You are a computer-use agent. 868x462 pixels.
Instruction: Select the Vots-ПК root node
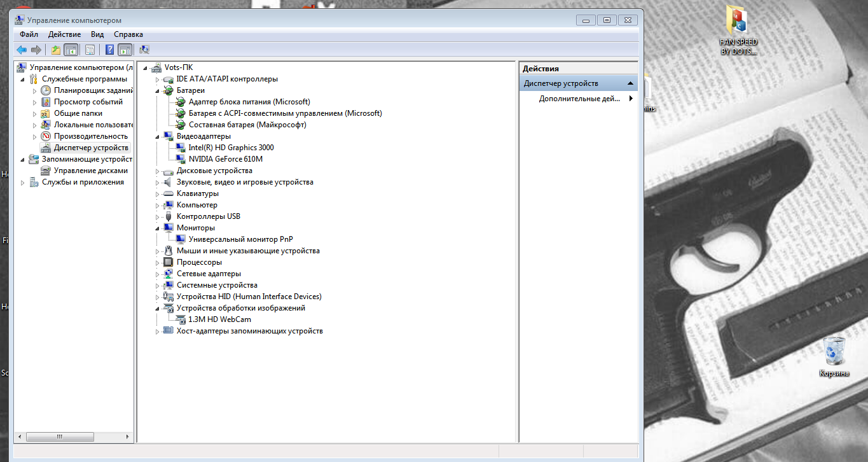click(178, 67)
